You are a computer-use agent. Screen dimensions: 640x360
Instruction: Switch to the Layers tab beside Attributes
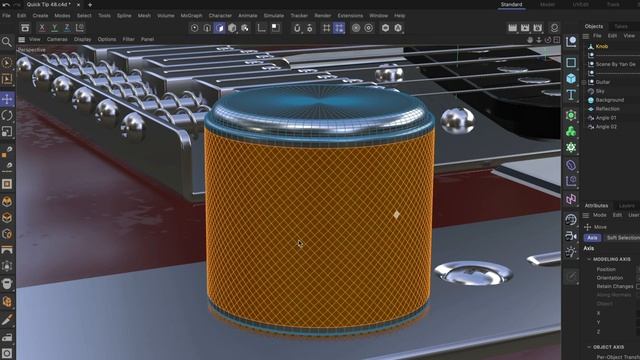(627, 206)
